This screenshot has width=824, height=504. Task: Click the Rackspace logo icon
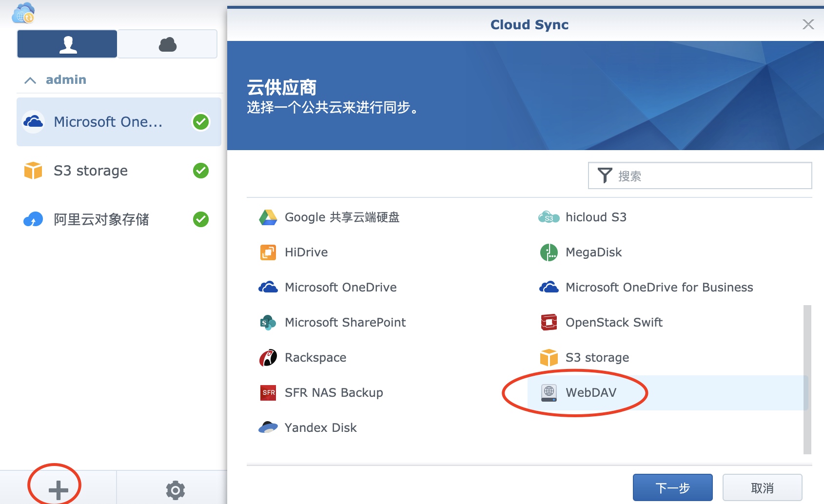click(x=268, y=358)
